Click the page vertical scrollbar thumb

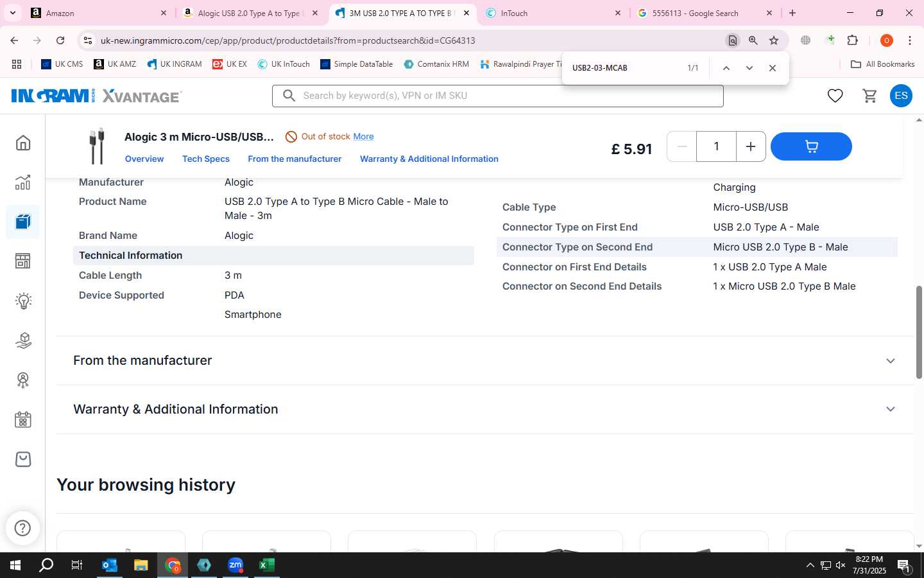click(919, 331)
